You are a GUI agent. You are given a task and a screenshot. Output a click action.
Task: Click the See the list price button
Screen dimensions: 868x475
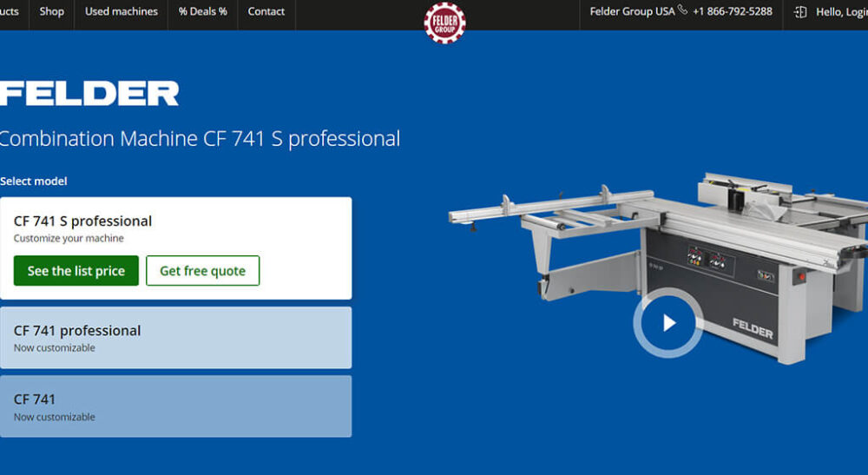(x=76, y=271)
